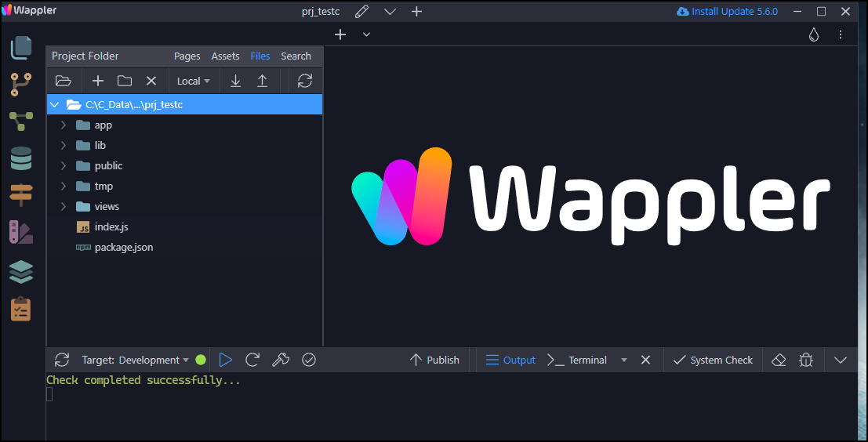Delete selected file with X icon
Image resolution: width=868 pixels, height=442 pixels.
click(x=151, y=81)
